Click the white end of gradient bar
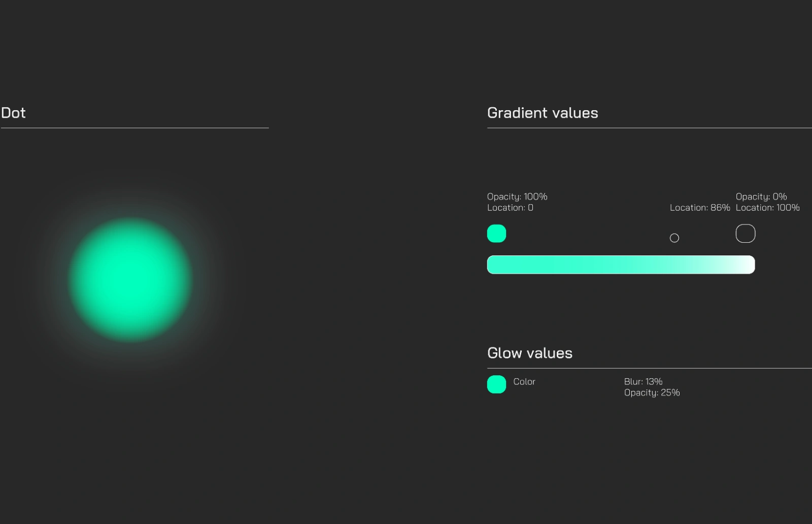This screenshot has height=524, width=812. [746, 265]
